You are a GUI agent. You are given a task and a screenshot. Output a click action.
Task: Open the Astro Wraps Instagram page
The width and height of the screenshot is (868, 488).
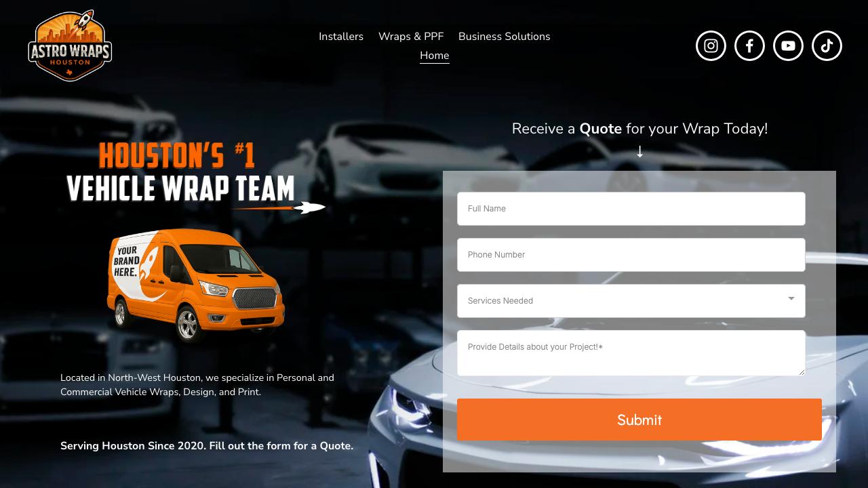[x=711, y=45]
